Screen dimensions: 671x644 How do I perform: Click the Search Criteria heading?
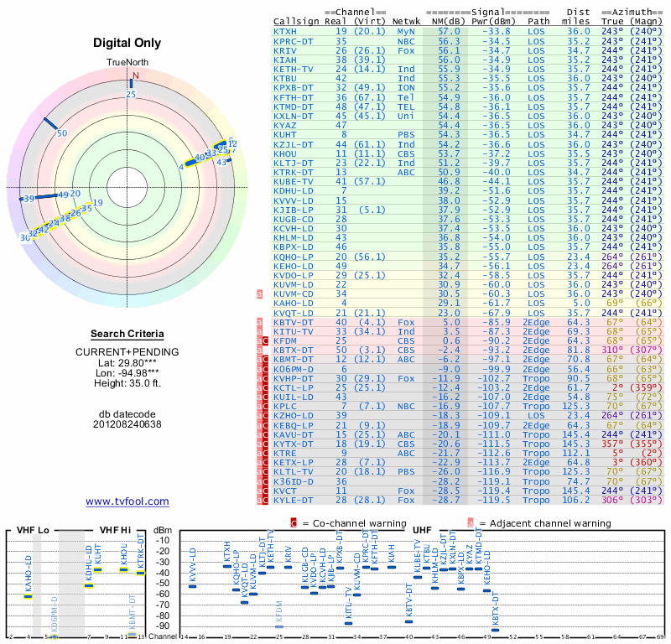(127, 335)
